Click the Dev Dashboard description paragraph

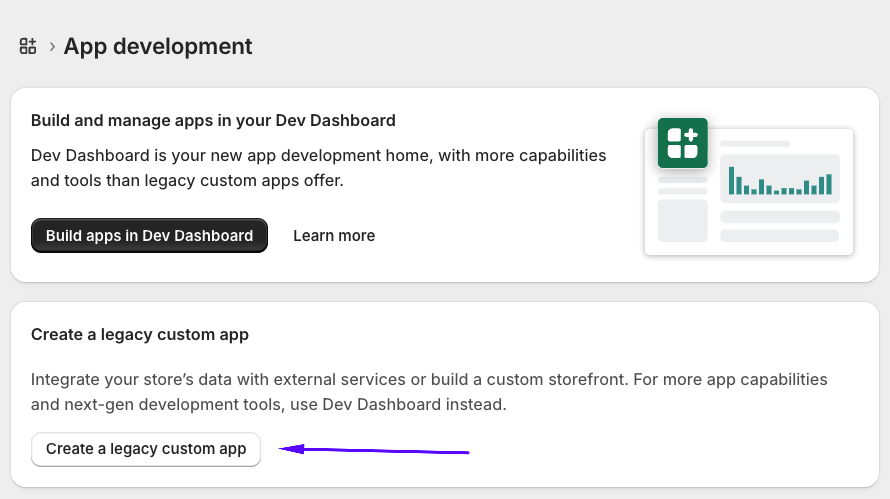(318, 167)
